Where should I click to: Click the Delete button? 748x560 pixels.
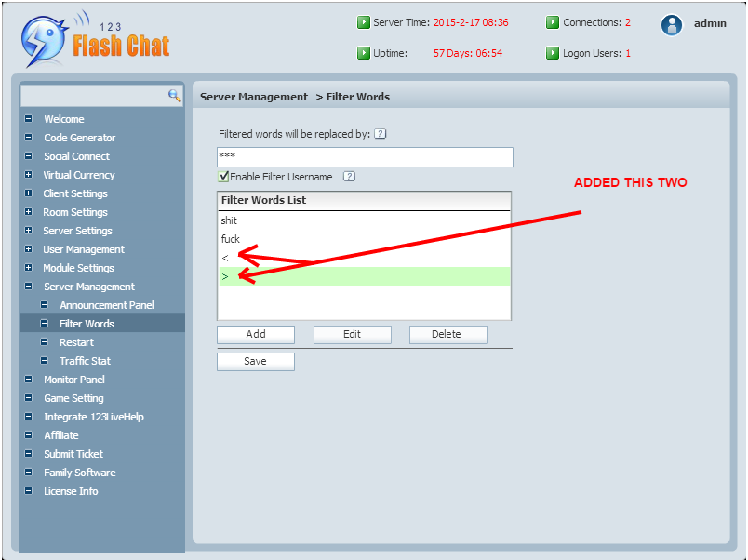(x=447, y=334)
